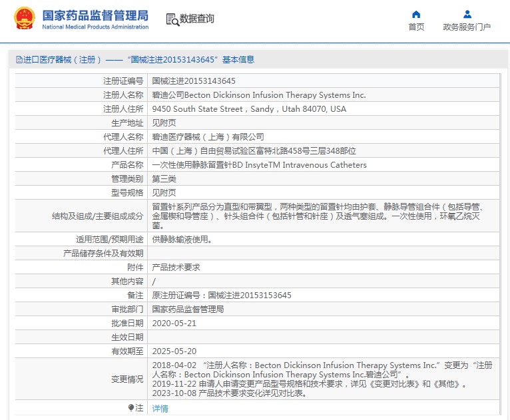Click the approval date 2020-05-21
510x420 pixels.
coord(174,323)
